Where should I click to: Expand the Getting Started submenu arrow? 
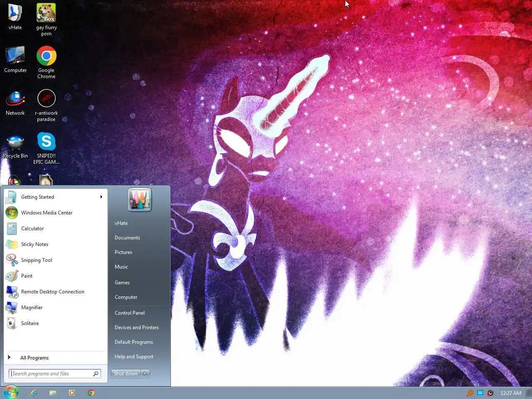(101, 197)
